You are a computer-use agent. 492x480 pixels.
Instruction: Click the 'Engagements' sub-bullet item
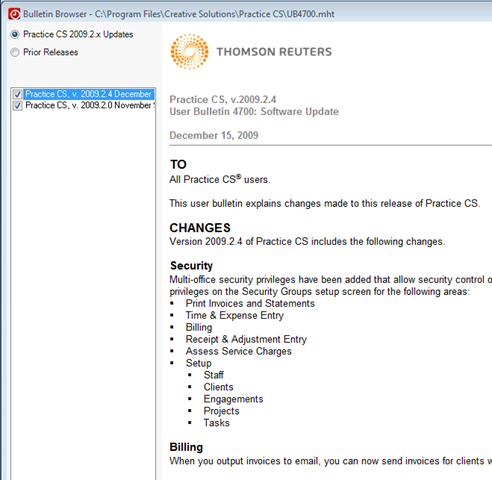233,399
